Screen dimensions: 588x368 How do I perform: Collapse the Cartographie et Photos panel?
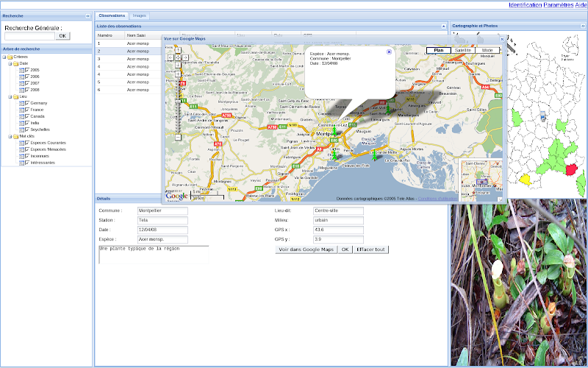tap(583, 26)
